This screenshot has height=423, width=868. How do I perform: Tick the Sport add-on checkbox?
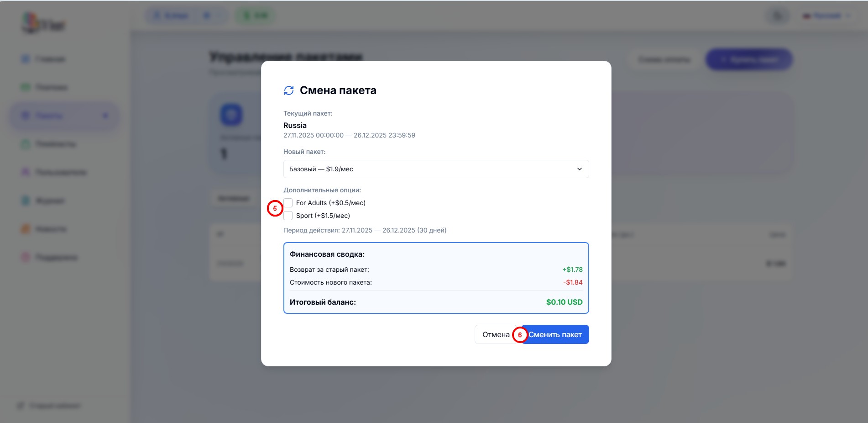tap(288, 216)
